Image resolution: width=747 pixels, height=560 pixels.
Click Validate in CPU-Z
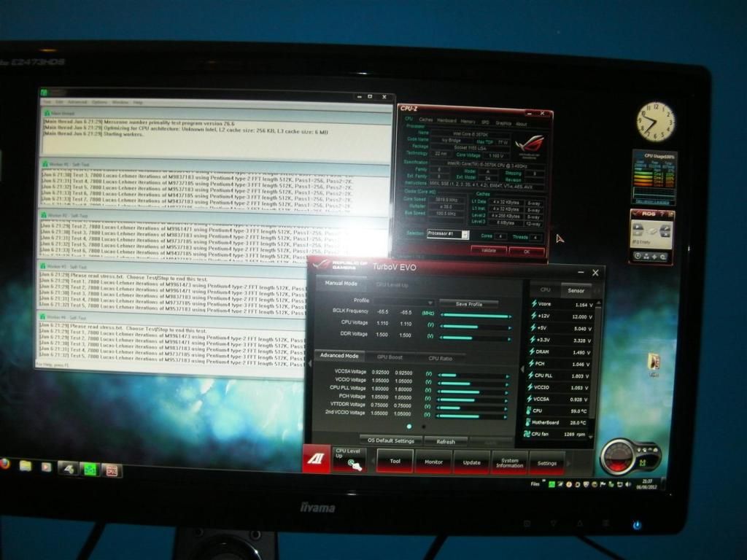[488, 251]
